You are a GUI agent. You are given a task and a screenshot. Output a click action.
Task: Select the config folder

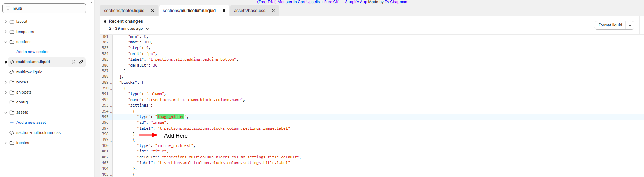[22, 102]
